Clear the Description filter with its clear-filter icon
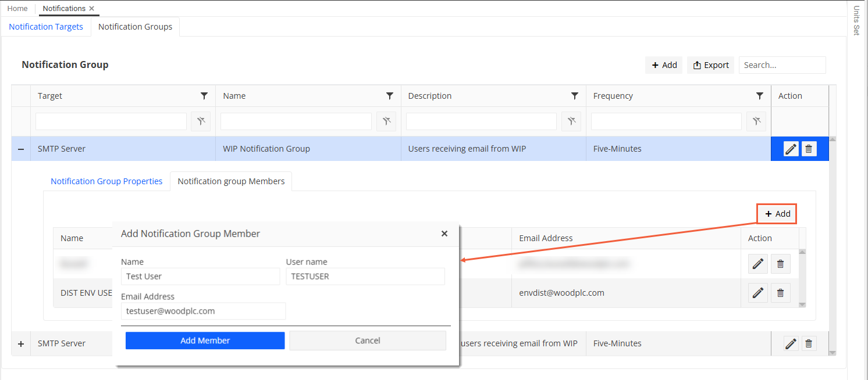Screen dimensions: 868x380 571,121
